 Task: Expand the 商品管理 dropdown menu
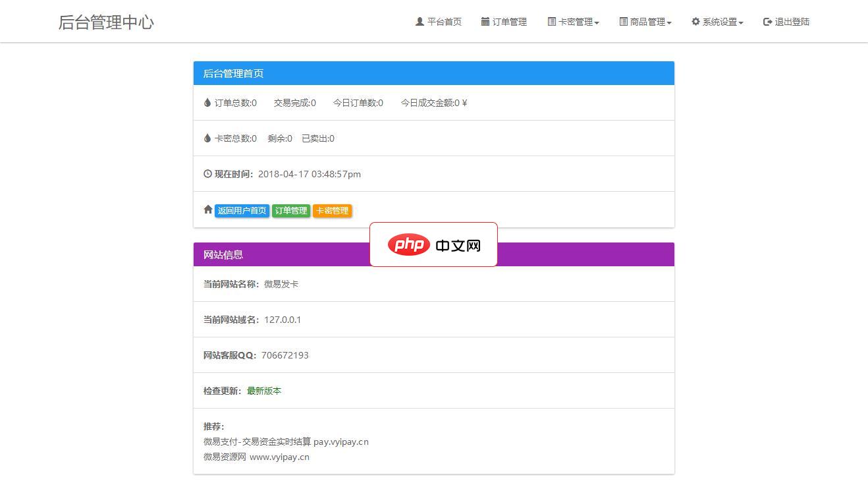tap(645, 22)
